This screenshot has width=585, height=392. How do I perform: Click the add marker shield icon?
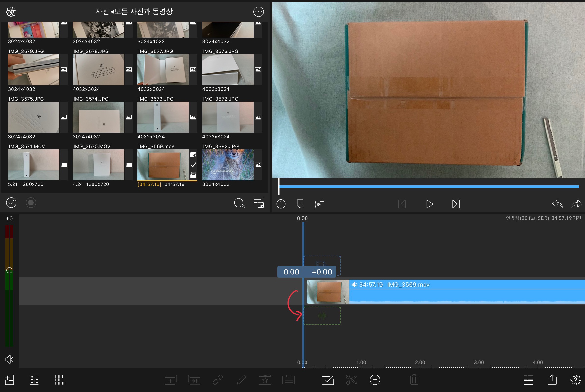coord(300,204)
